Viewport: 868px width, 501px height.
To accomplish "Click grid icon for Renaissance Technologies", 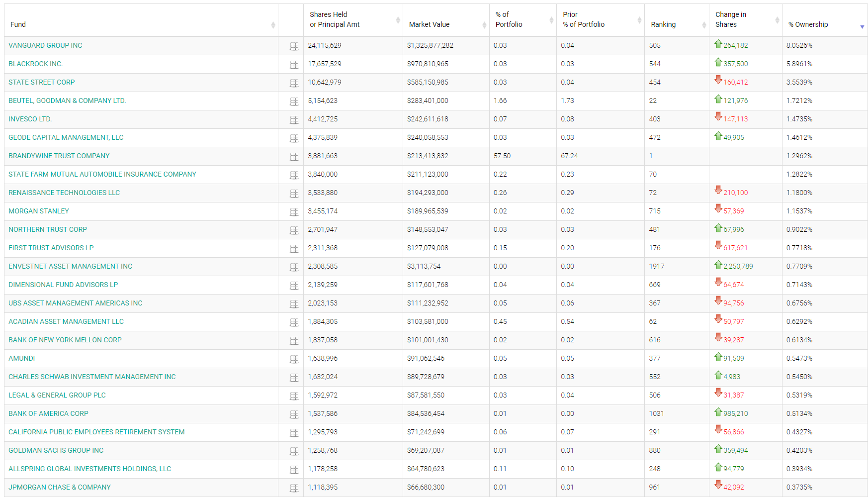I will click(x=294, y=194).
